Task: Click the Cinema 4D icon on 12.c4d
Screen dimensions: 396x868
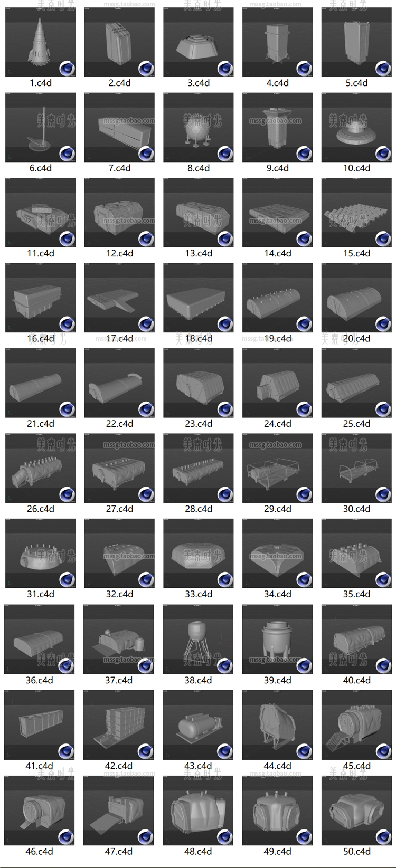Action: tap(146, 239)
